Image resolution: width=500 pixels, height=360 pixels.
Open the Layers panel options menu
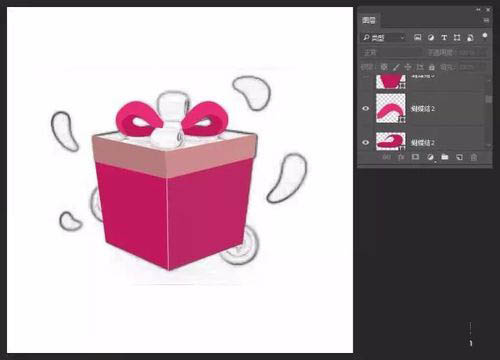tap(486, 20)
